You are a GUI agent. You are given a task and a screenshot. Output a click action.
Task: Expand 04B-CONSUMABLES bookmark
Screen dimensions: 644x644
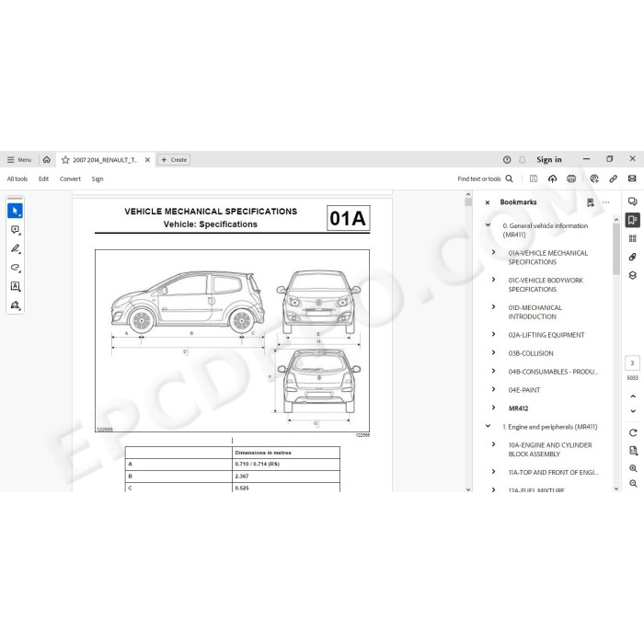click(x=494, y=371)
